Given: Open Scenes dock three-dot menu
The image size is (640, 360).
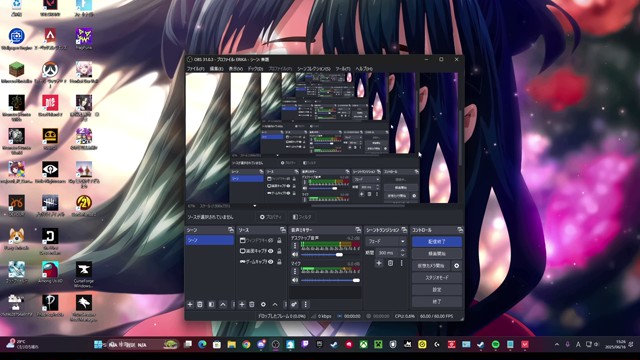Looking at the screenshot, I should [233, 304].
